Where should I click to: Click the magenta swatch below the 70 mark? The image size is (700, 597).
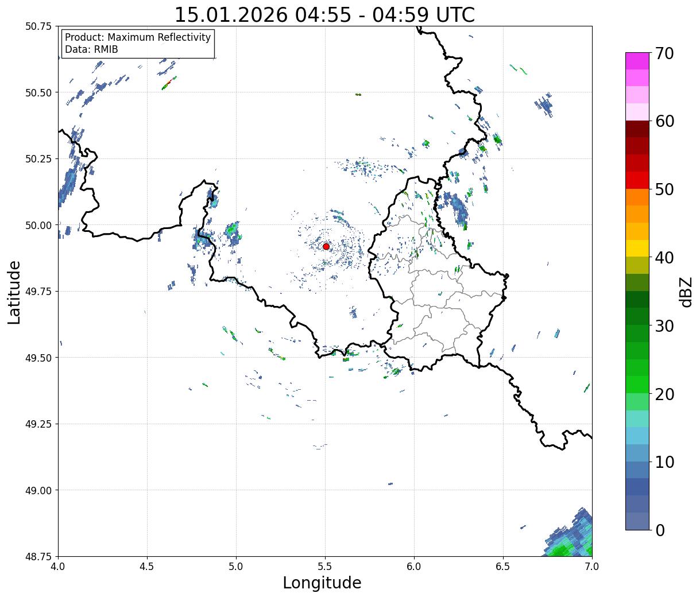coord(637,61)
